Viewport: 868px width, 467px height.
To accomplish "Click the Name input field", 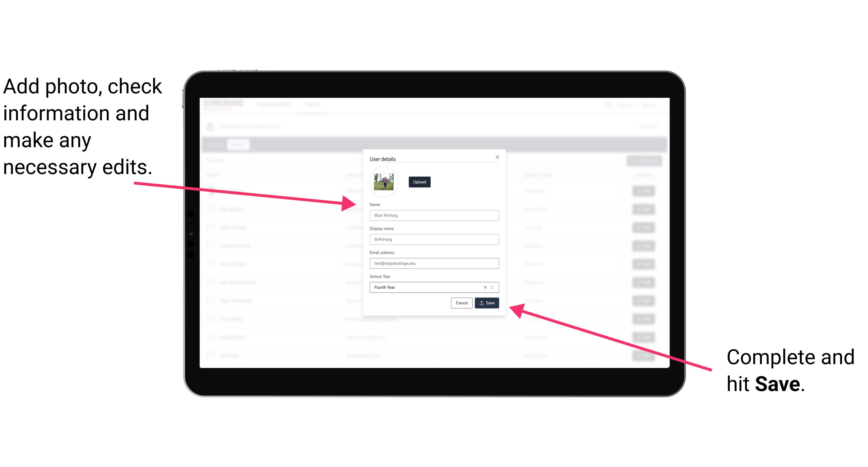I will pyautogui.click(x=434, y=215).
